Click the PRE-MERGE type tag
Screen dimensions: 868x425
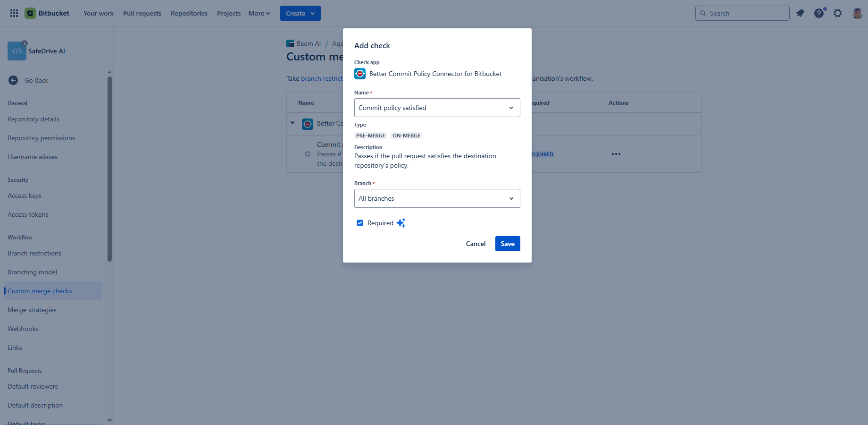point(370,136)
